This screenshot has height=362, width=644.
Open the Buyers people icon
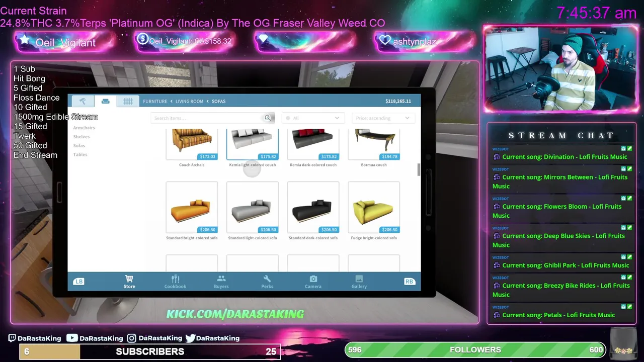pyautogui.click(x=221, y=279)
